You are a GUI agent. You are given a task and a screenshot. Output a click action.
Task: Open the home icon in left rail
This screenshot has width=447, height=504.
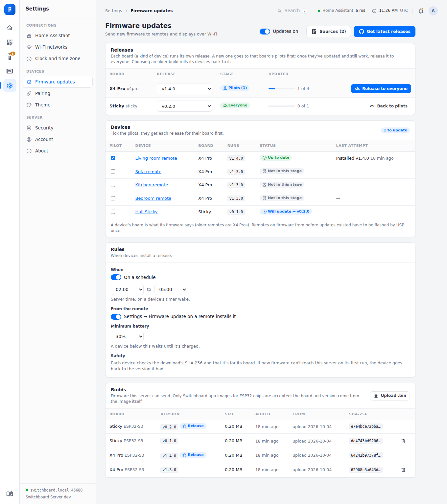pyautogui.click(x=10, y=28)
